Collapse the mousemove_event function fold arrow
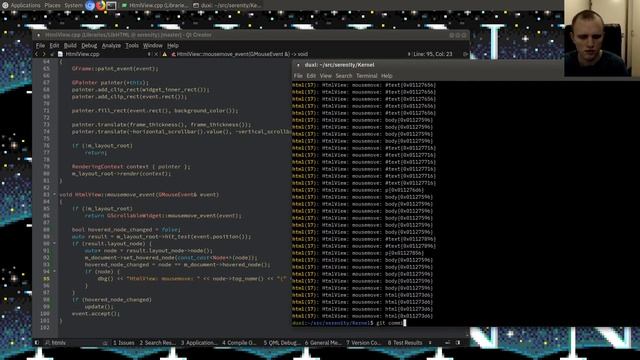 [x=54, y=195]
